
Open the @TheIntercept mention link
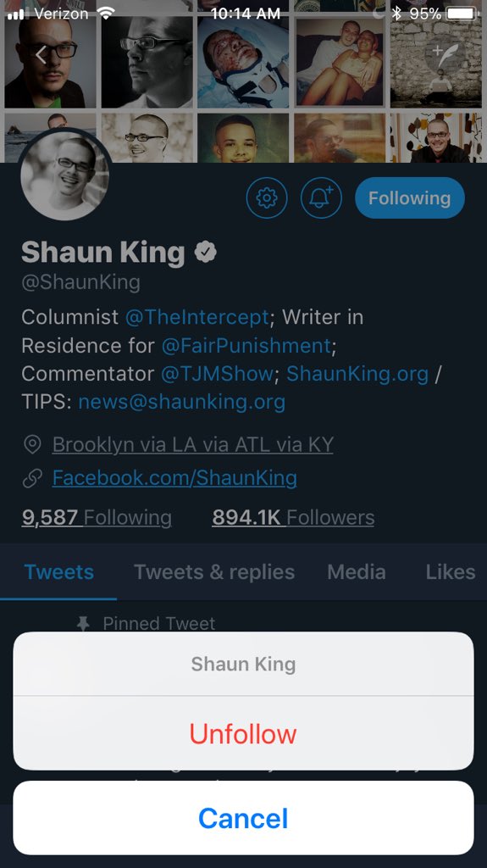197,317
